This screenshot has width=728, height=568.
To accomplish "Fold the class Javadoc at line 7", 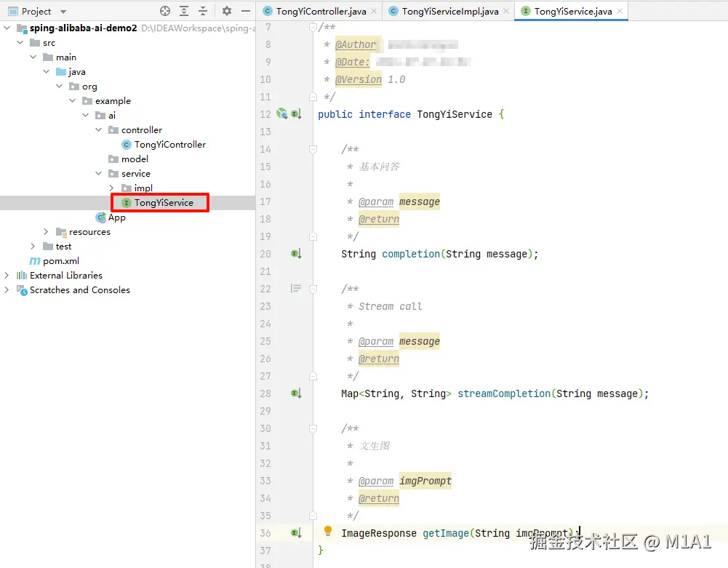I will pos(313,27).
